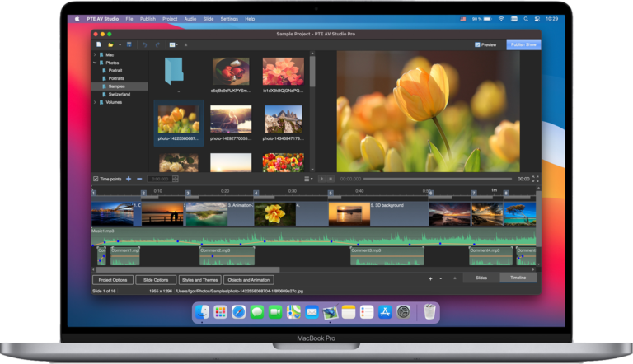Zoom out timeline with minus button
Screen dimensions: 633x364
pos(440,278)
